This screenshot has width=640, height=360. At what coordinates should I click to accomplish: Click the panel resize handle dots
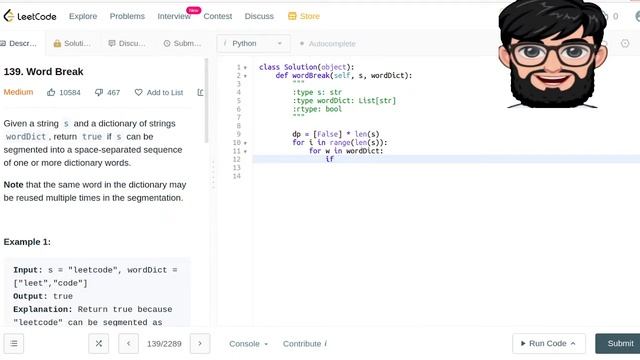(213, 175)
